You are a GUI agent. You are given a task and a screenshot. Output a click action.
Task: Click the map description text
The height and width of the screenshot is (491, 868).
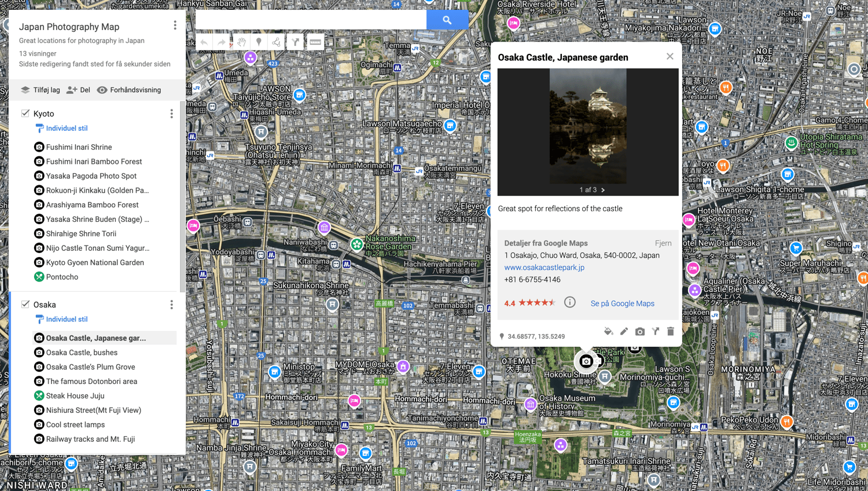pyautogui.click(x=82, y=41)
